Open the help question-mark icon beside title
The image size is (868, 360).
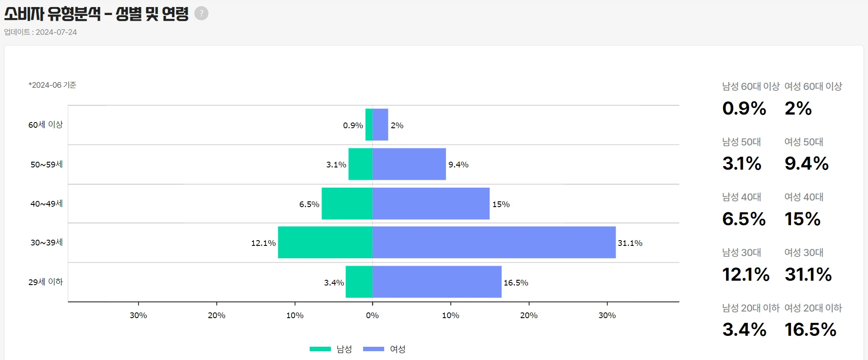point(201,14)
